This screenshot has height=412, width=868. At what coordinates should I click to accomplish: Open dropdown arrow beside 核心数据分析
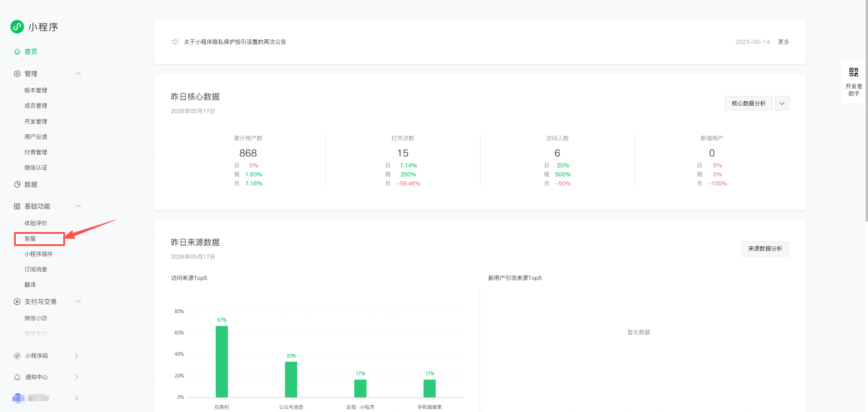coord(782,103)
